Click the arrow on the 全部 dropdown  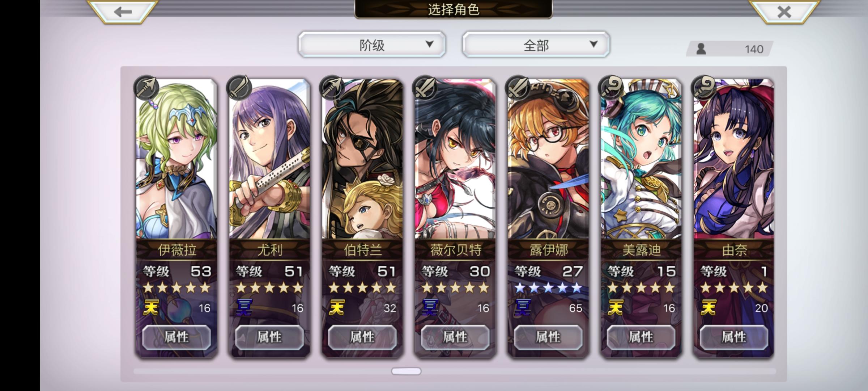pyautogui.click(x=593, y=44)
